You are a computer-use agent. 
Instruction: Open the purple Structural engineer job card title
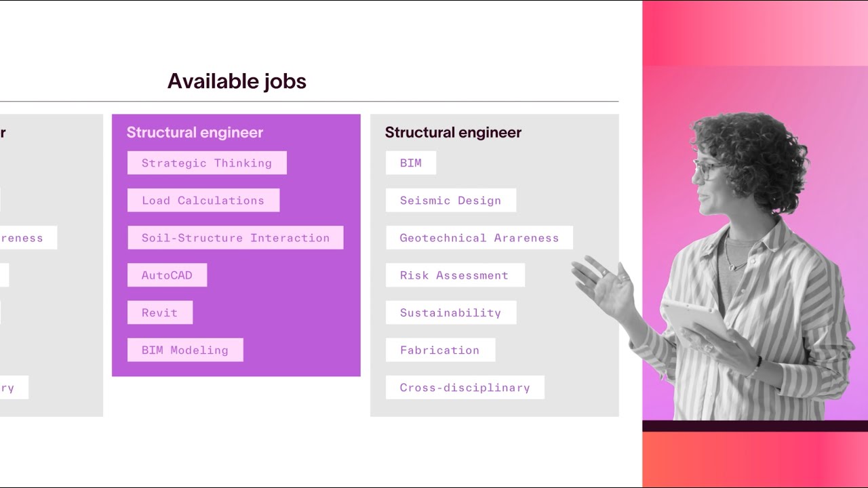tap(195, 132)
